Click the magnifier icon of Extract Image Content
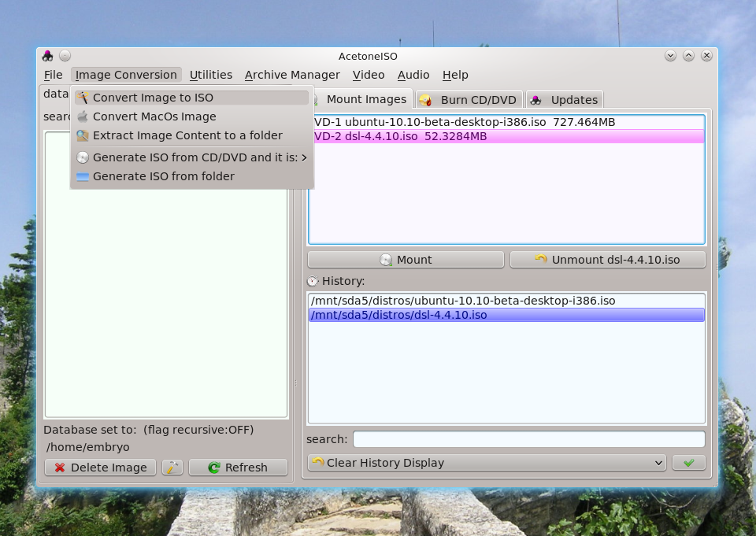The image size is (756, 536). pos(83,135)
